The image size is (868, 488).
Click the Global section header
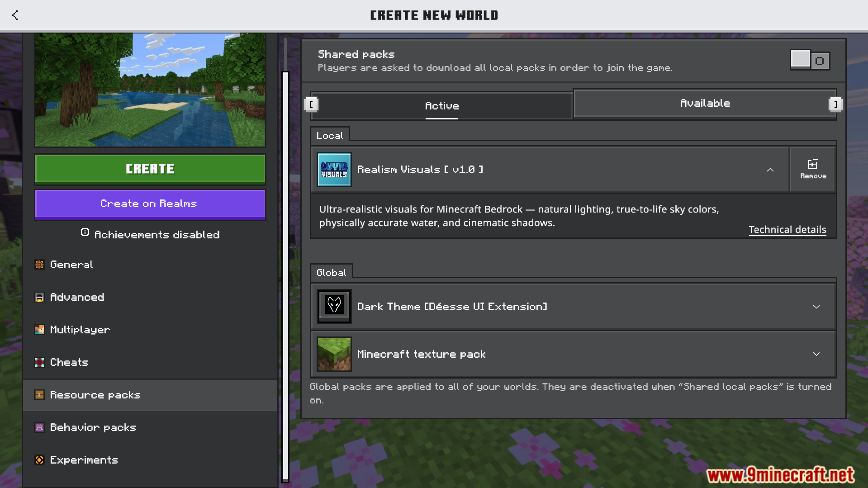click(x=331, y=273)
